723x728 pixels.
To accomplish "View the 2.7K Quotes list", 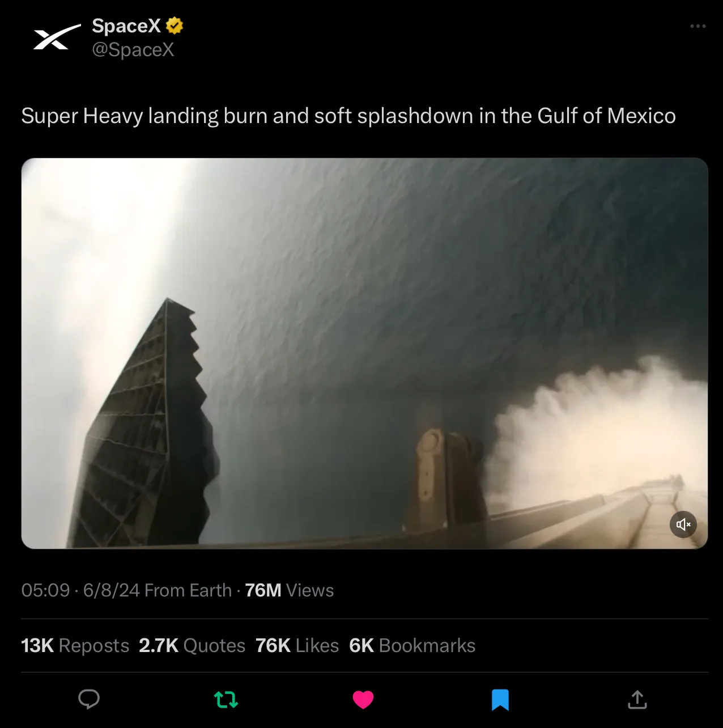I will pos(192,645).
